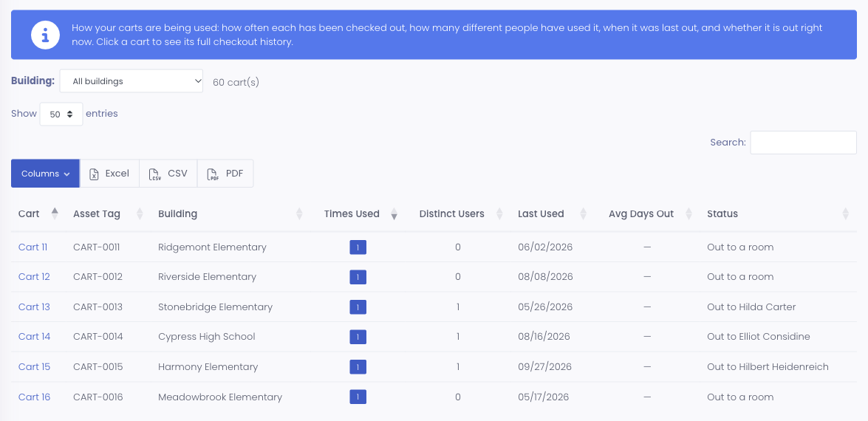This screenshot has height=421, width=868.
Task: Sort by Avg Days Out column
Action: click(646, 213)
